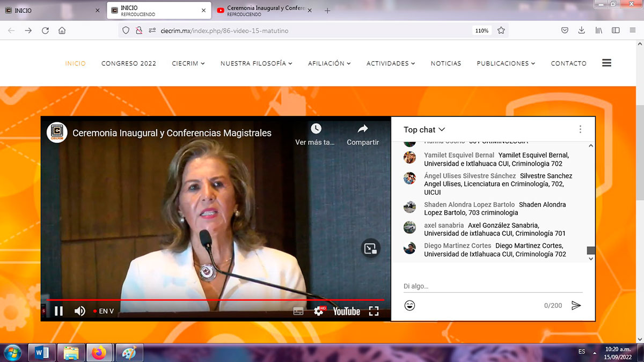Open site permissions icon in address bar
The image size is (644, 362).
[152, 31]
